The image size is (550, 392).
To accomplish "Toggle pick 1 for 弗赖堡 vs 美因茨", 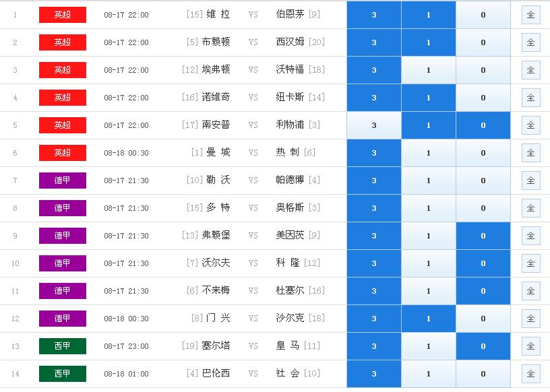I will coord(428,236).
